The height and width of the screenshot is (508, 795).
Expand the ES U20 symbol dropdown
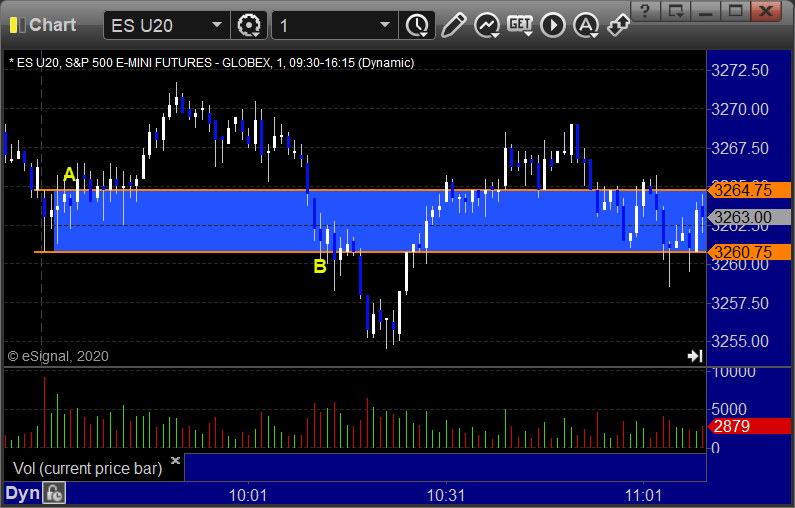(x=217, y=25)
